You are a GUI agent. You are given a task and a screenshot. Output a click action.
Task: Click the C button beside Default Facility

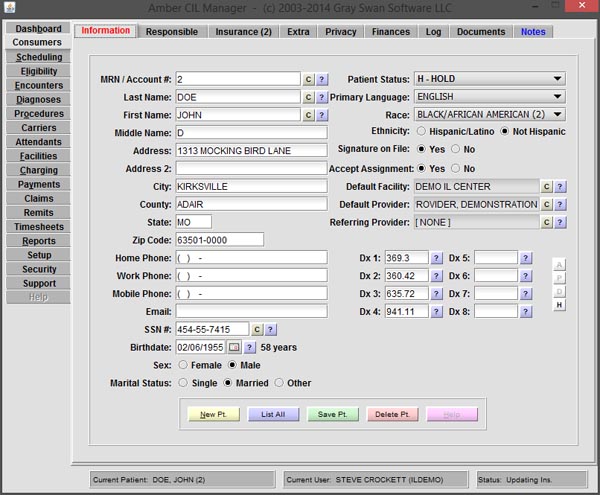click(546, 187)
